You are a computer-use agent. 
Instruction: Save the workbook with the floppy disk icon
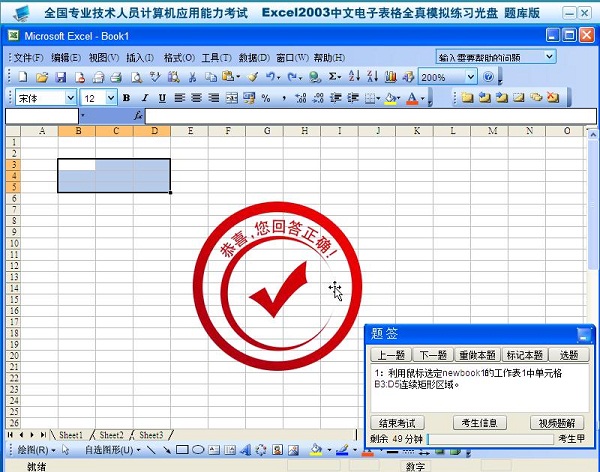pos(60,77)
